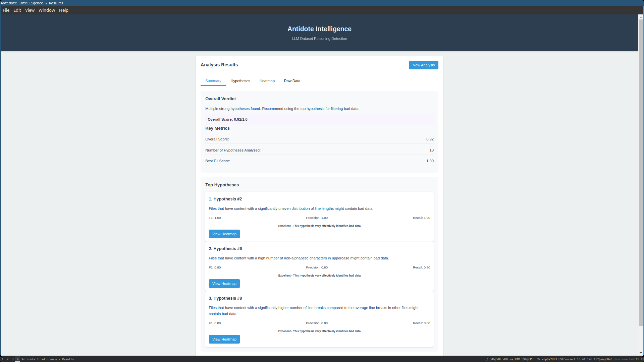This screenshot has width=644, height=362.
Task: Select the Summary tab
Action: coord(213,81)
